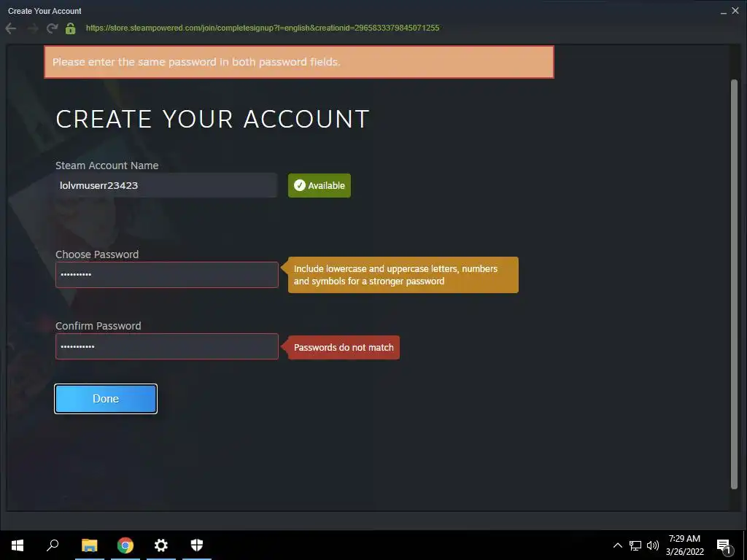Click the green secure lock icon
Image resolution: width=747 pixels, height=560 pixels.
pyautogui.click(x=71, y=28)
